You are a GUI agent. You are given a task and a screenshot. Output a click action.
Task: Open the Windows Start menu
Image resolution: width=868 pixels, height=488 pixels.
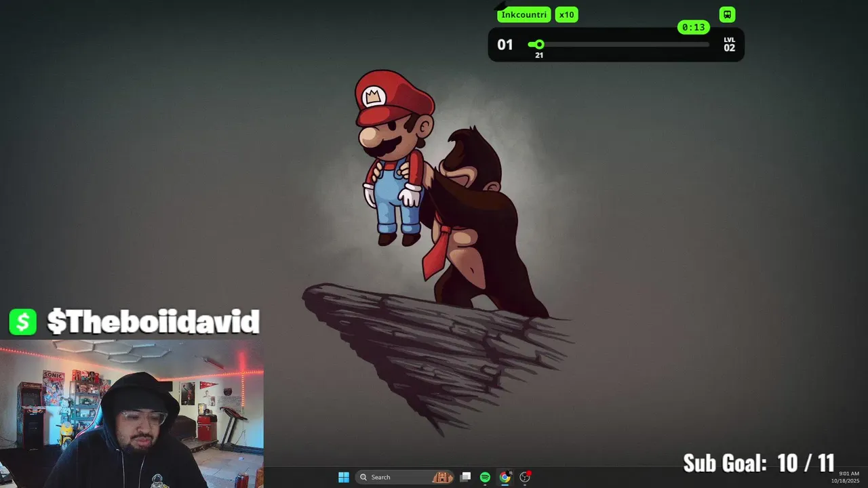pos(344,477)
